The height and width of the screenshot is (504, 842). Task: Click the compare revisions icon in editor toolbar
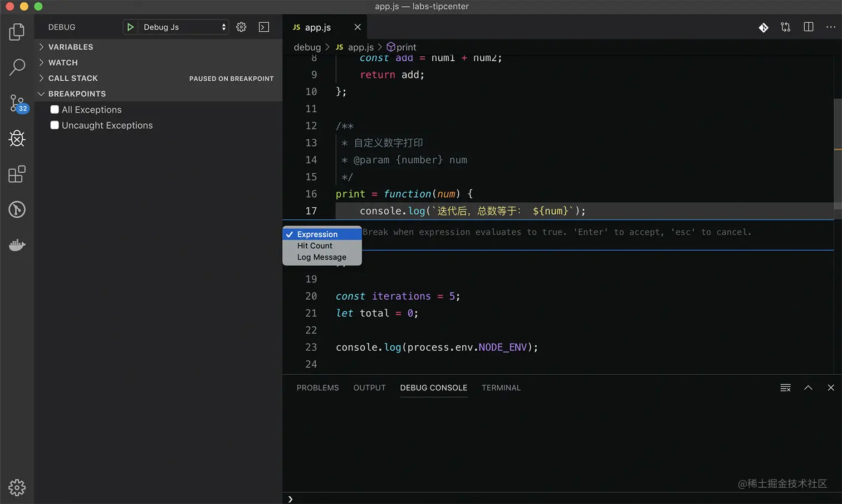(x=786, y=27)
